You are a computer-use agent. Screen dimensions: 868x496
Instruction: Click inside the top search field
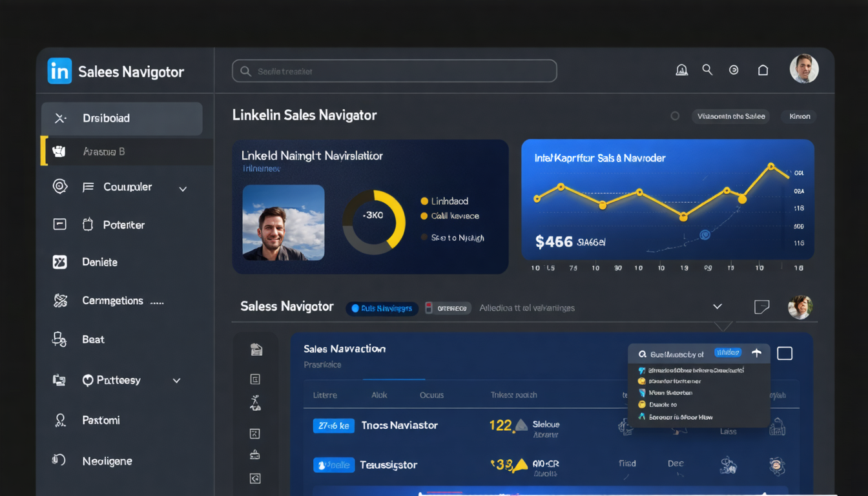coord(394,71)
